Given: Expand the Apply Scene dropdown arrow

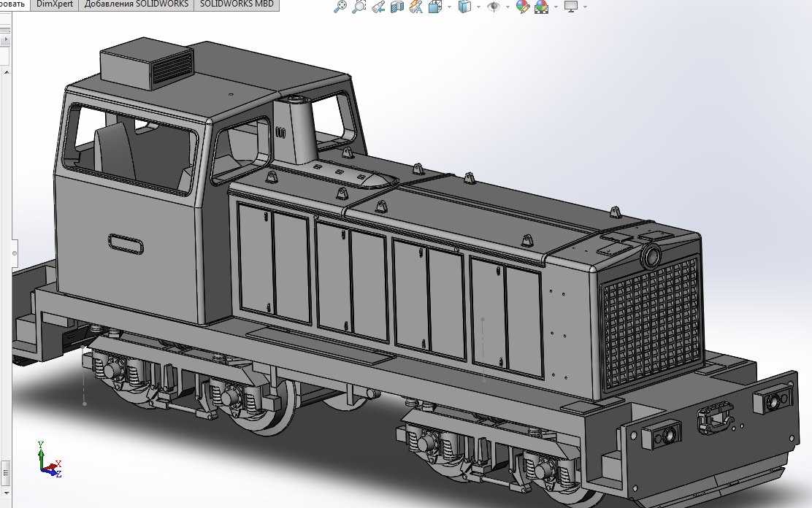Looking at the screenshot, I should 556,7.
